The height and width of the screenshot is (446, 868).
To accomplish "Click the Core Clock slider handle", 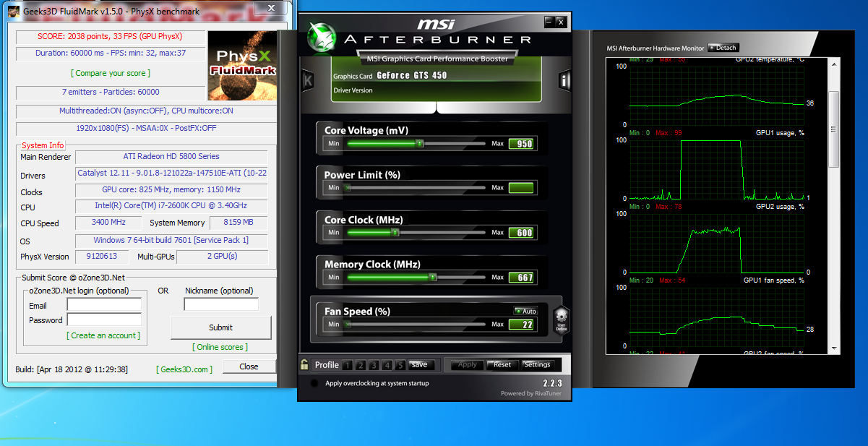I will pos(395,233).
